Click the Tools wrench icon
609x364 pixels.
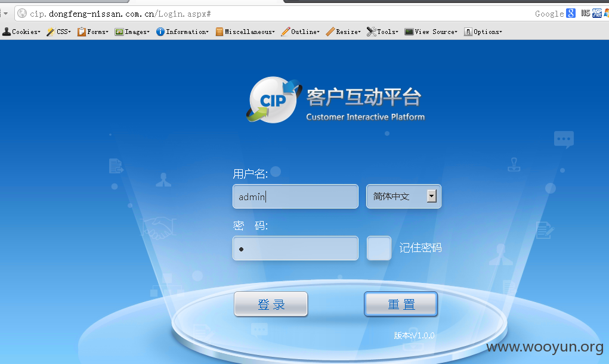371,32
